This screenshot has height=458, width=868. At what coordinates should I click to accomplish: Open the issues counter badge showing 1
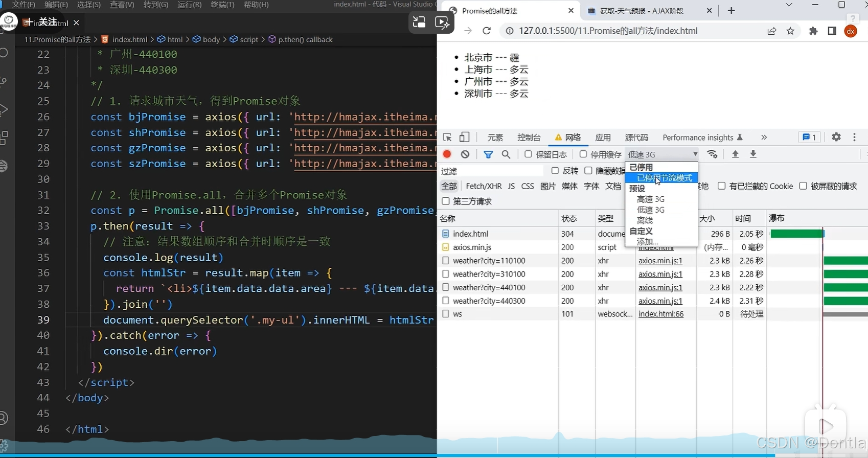click(809, 137)
